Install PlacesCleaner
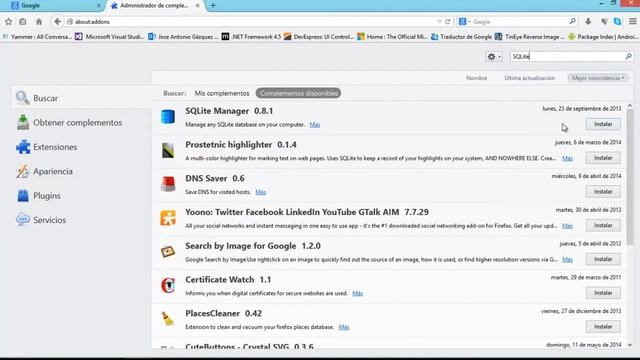 (x=603, y=327)
